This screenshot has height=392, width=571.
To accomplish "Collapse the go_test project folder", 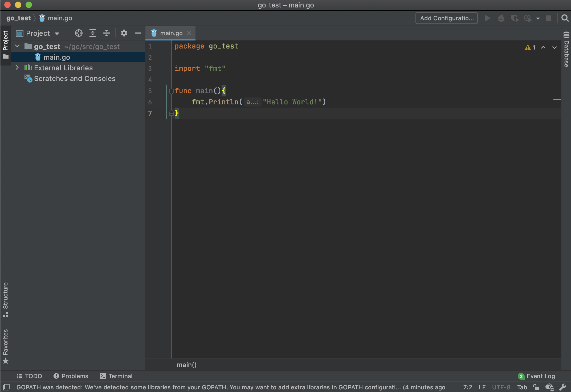I will click(17, 46).
